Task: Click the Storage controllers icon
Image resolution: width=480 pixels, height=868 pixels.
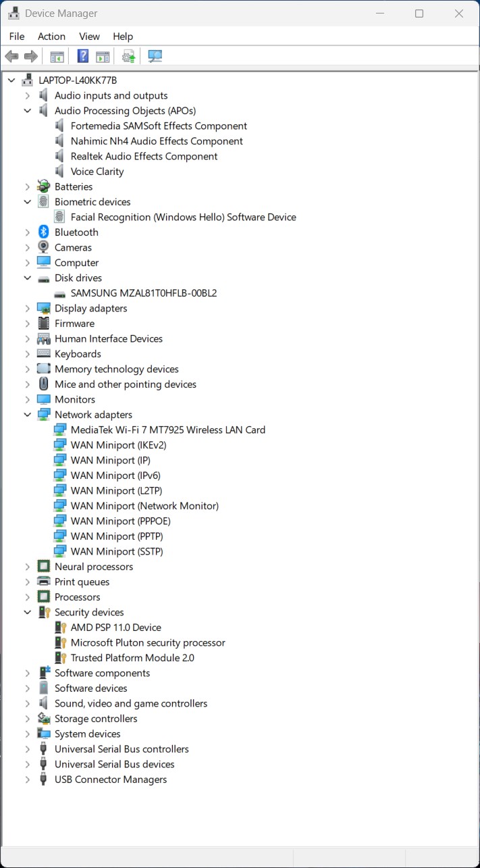Action: pyautogui.click(x=44, y=719)
